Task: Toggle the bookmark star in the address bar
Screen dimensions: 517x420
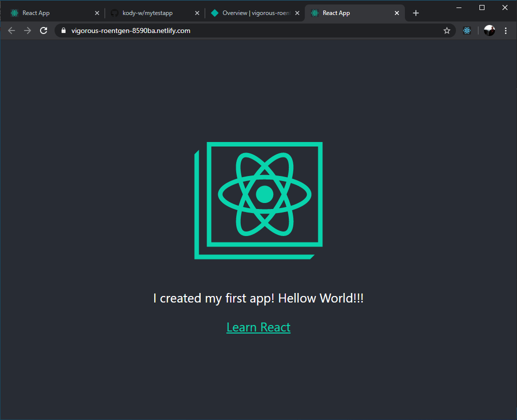Action: tap(446, 30)
